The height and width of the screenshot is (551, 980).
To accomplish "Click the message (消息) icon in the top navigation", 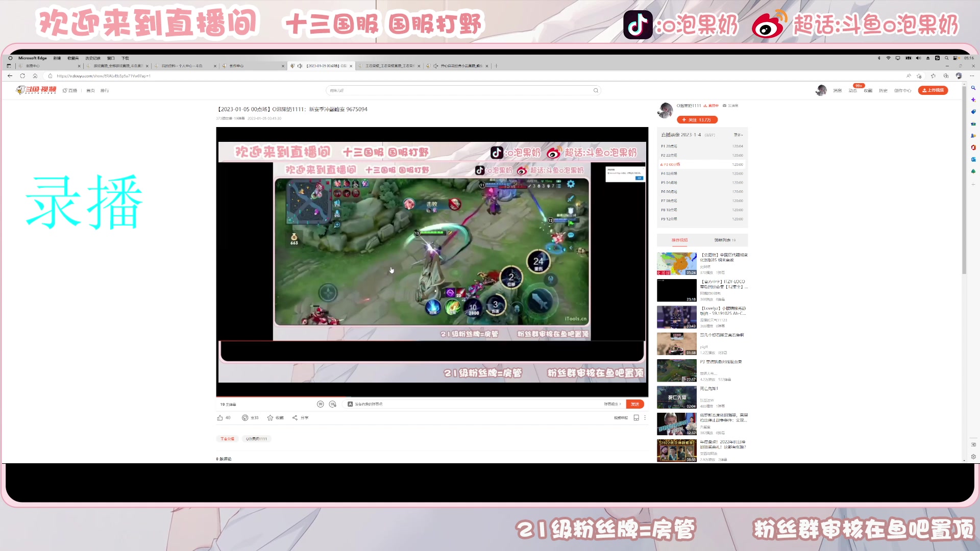I will point(837,90).
